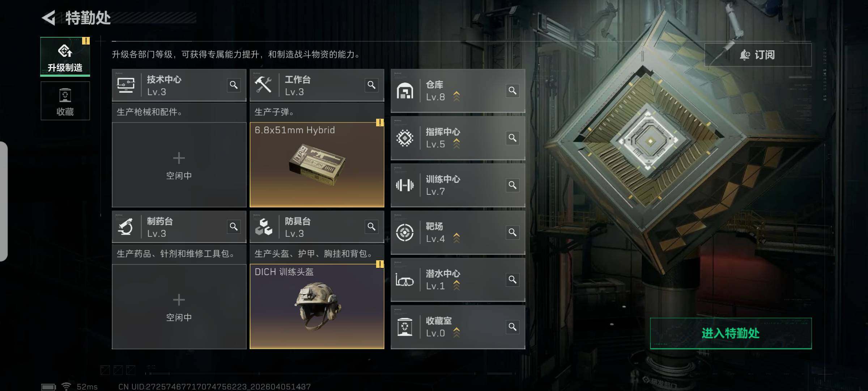This screenshot has height=391, width=868.
Task: Click the 仓库 warehouse icon
Action: (405, 91)
